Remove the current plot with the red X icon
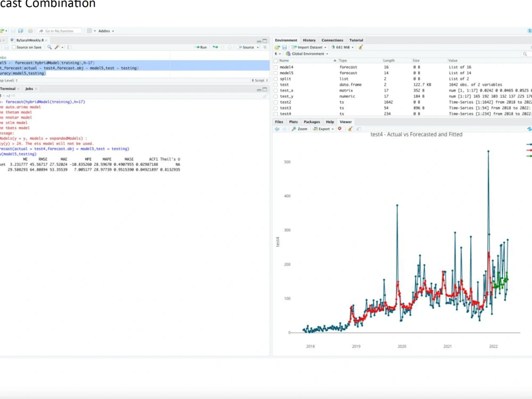Screen dimensions: 532x399 tap(340, 129)
